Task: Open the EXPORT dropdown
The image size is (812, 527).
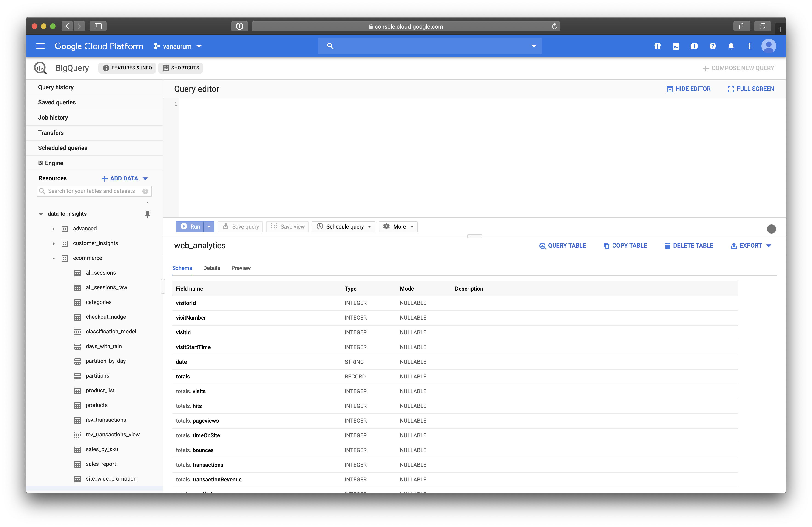Action: (x=751, y=246)
